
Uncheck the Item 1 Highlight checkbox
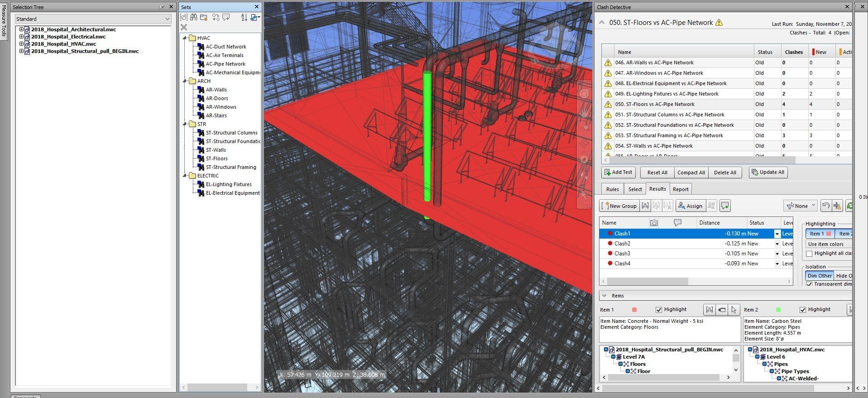tap(659, 310)
